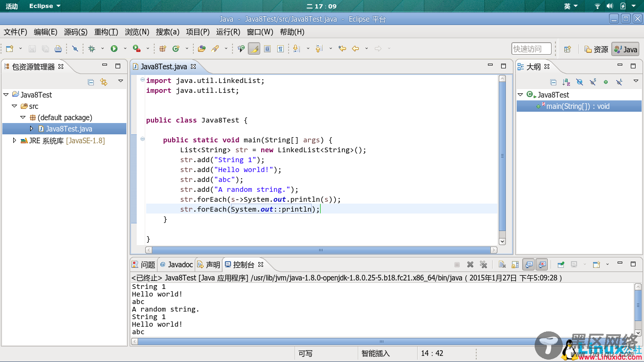Open the Eclipse application menu dropdown
Viewport: 644px width, 362px height.
pos(45,6)
